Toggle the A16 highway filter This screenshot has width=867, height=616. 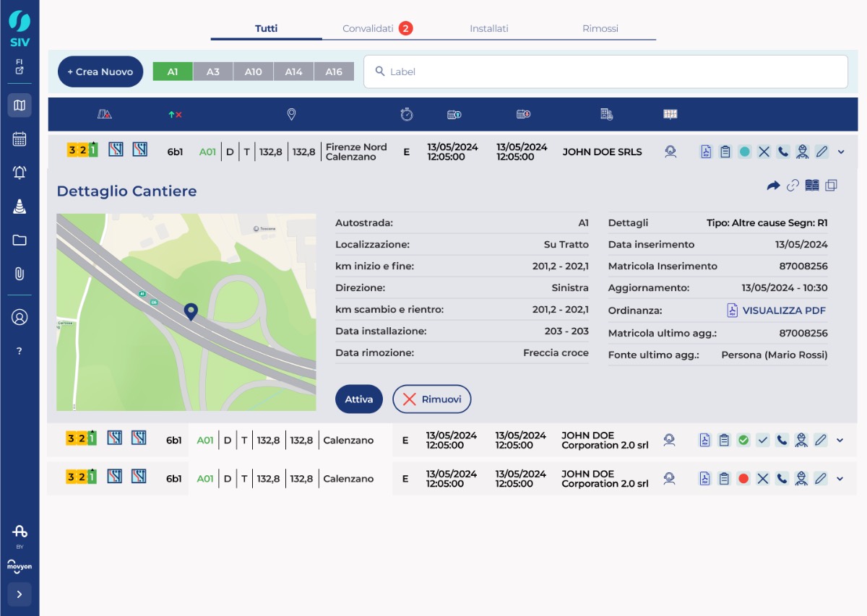click(334, 71)
